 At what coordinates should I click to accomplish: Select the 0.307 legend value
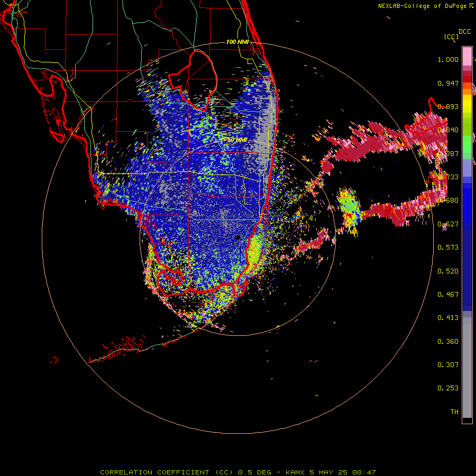pos(448,365)
